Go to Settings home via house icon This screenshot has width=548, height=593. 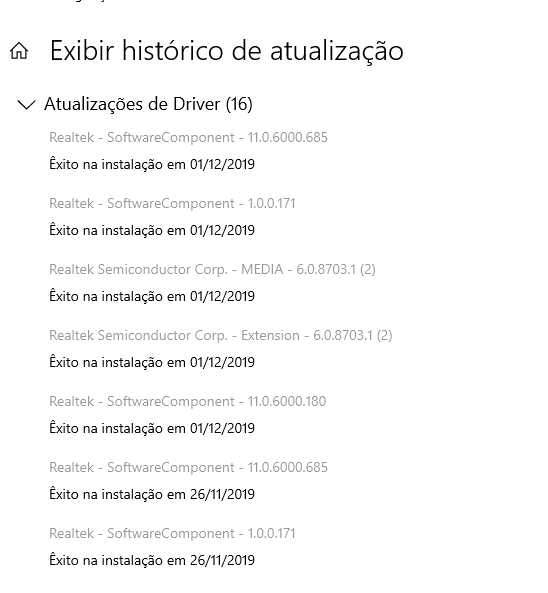tap(19, 51)
